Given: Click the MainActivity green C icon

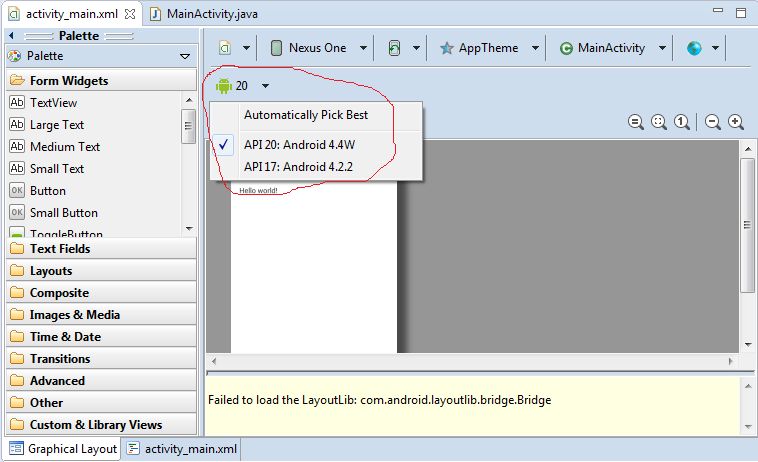Looking at the screenshot, I should pos(566,48).
